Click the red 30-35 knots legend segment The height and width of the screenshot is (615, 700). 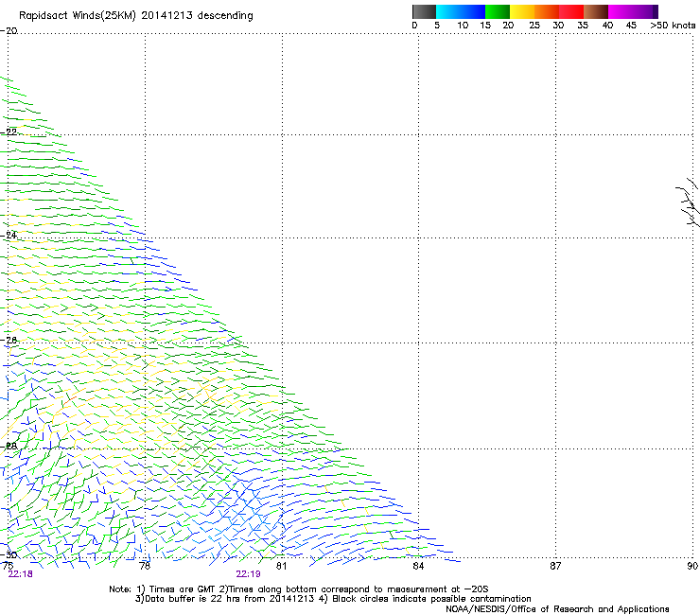[571, 11]
